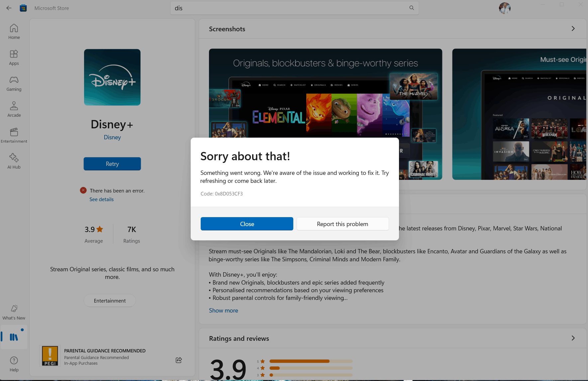Click the 'There has been an error.' message
588x381 pixels.
tap(117, 191)
